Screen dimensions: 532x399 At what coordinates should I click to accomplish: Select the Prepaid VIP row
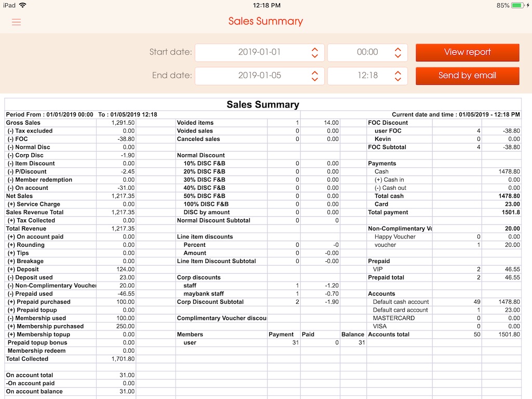pyautogui.click(x=444, y=270)
